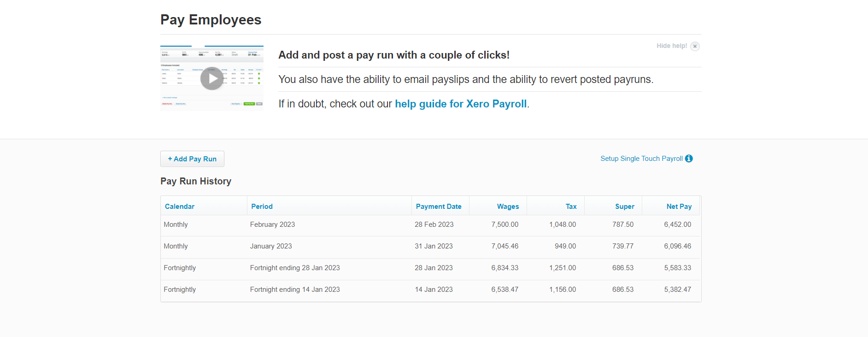Click the Add Pay Run button
Screen dimensions: 868x337
click(x=192, y=159)
